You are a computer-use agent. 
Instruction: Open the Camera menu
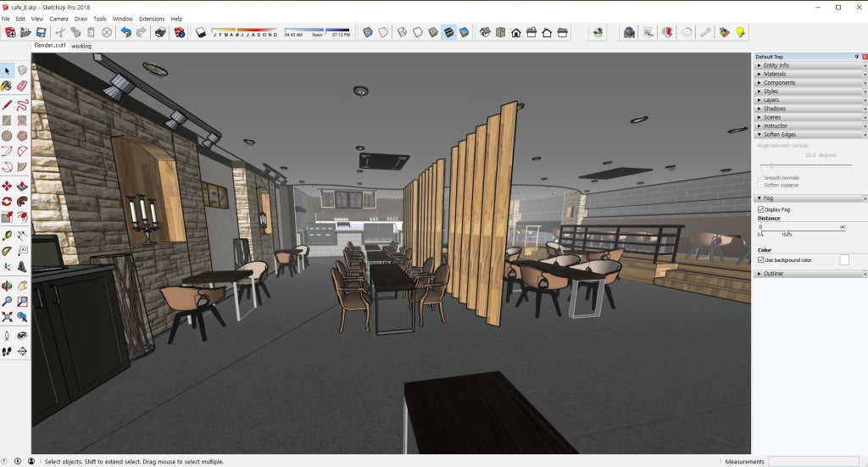(58, 19)
